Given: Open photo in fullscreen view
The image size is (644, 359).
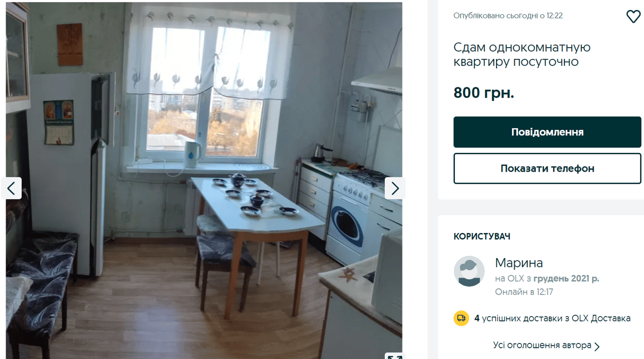Looking at the screenshot, I should click(x=395, y=356).
